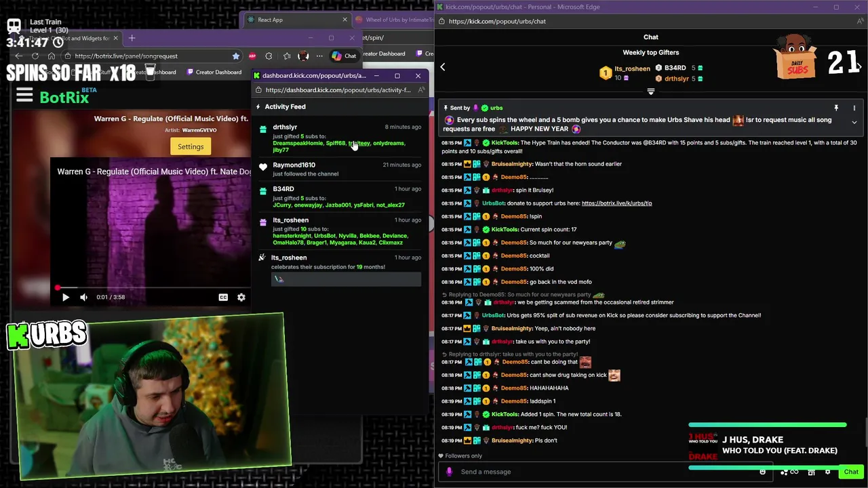868x488 pixels.
Task: Open the chat shop gift icon
Action: (x=811, y=472)
